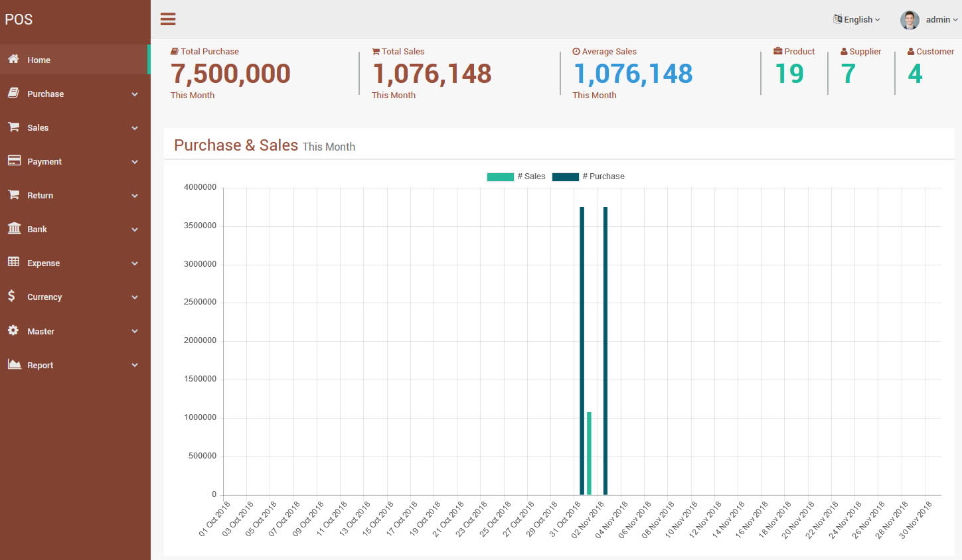Click the Master gear icon
Viewport: 962px width, 560px height.
[13, 330]
